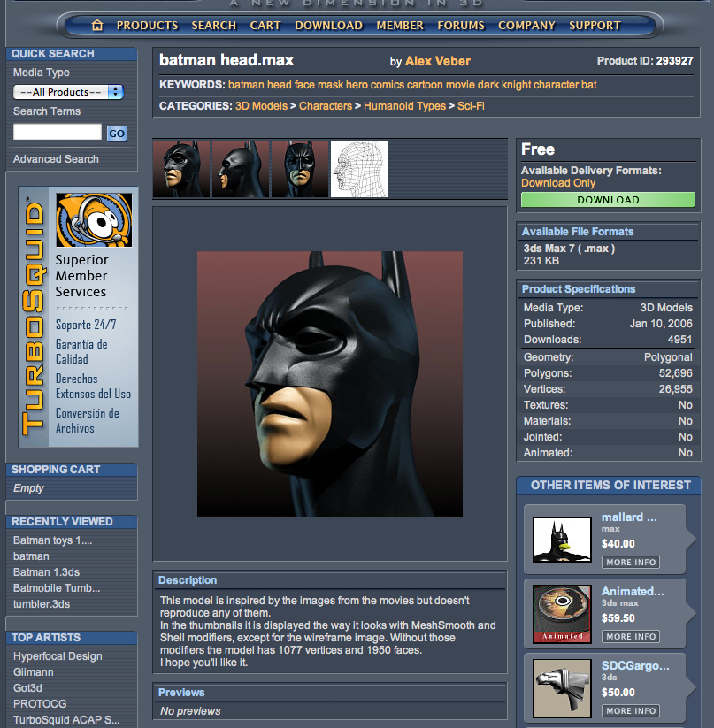The height and width of the screenshot is (728, 714).
Task: Click the Humanoid Types category link
Action: click(404, 106)
